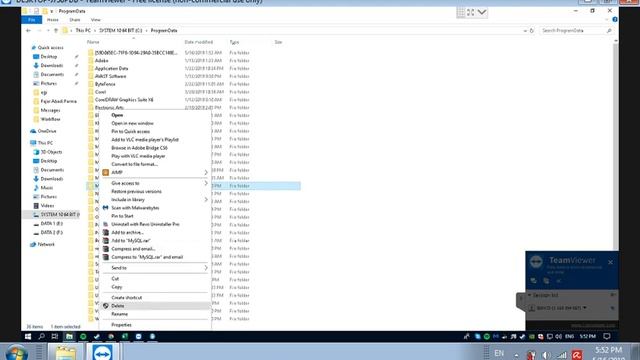Click the refresh button in address bar
Image resolution: width=640 pixels, height=360 pixels.
tap(532, 31)
